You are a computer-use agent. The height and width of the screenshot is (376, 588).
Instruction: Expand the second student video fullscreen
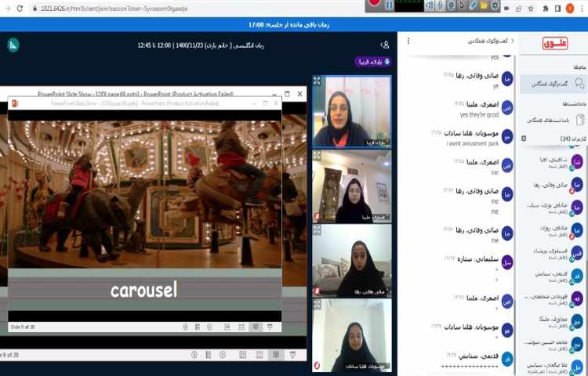coord(318,155)
